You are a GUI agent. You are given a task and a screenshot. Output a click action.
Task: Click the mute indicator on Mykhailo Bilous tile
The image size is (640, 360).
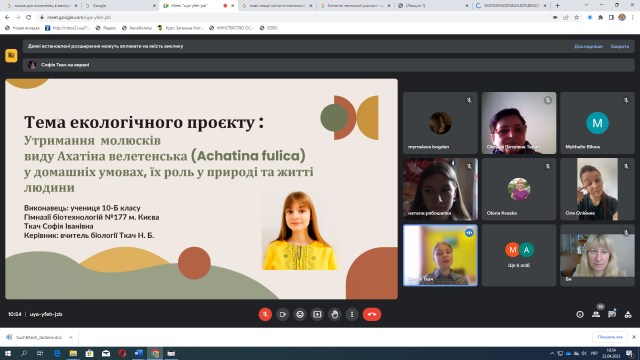point(626,100)
